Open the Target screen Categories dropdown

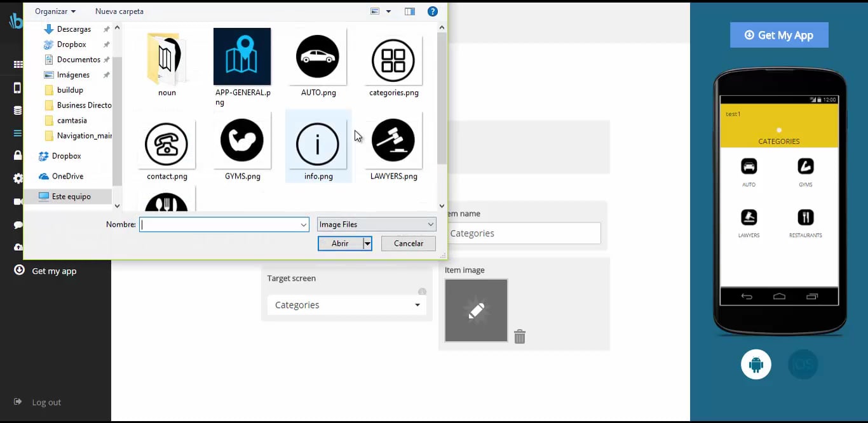pos(346,305)
